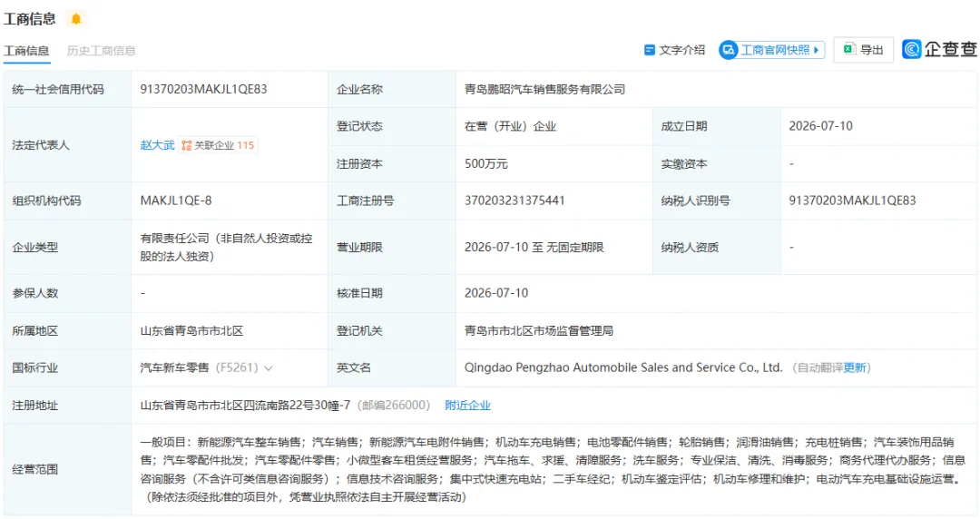Image resolution: width=980 pixels, height=519 pixels.
Task: Click registration number 370203231375441
Action: (x=514, y=201)
